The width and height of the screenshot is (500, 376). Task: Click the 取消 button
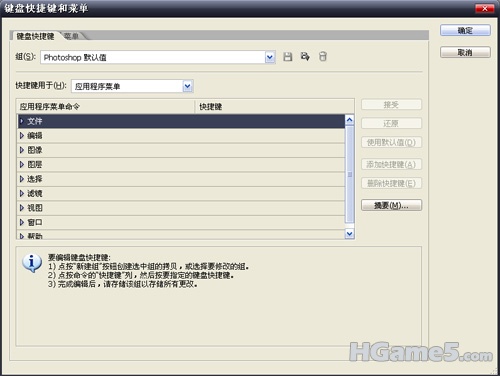pos(465,52)
